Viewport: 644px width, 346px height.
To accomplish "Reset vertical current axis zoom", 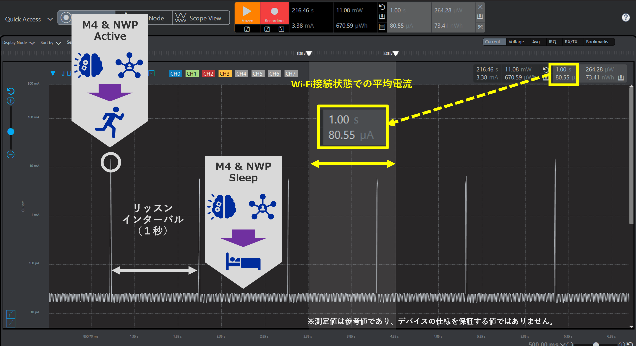I will click(x=11, y=91).
